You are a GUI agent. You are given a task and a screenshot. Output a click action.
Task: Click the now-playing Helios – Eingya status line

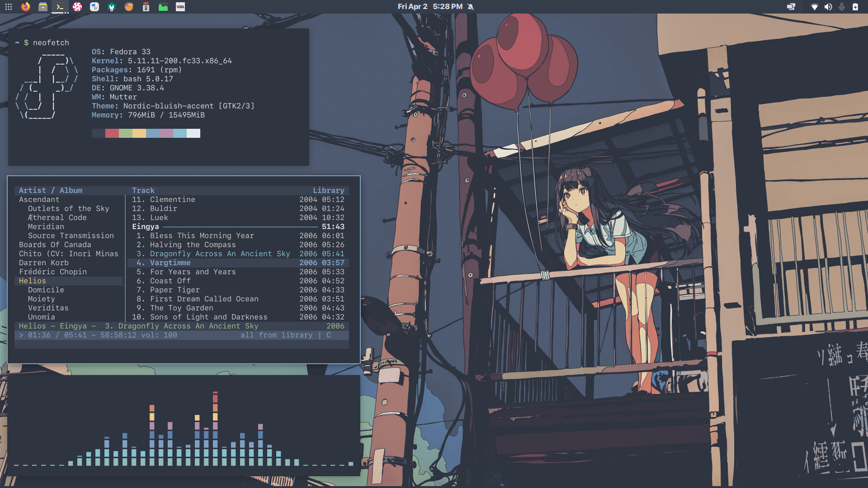tap(182, 326)
